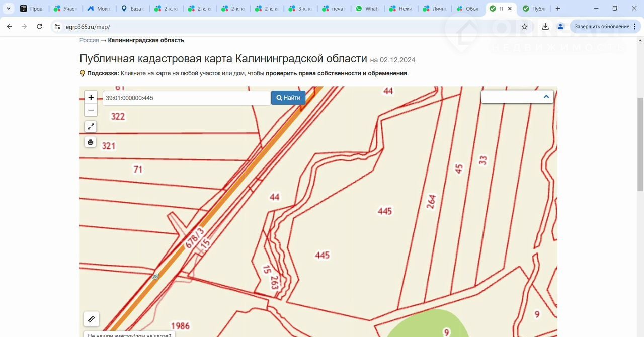Reload the page
The width and height of the screenshot is (644, 337).
[x=39, y=27]
